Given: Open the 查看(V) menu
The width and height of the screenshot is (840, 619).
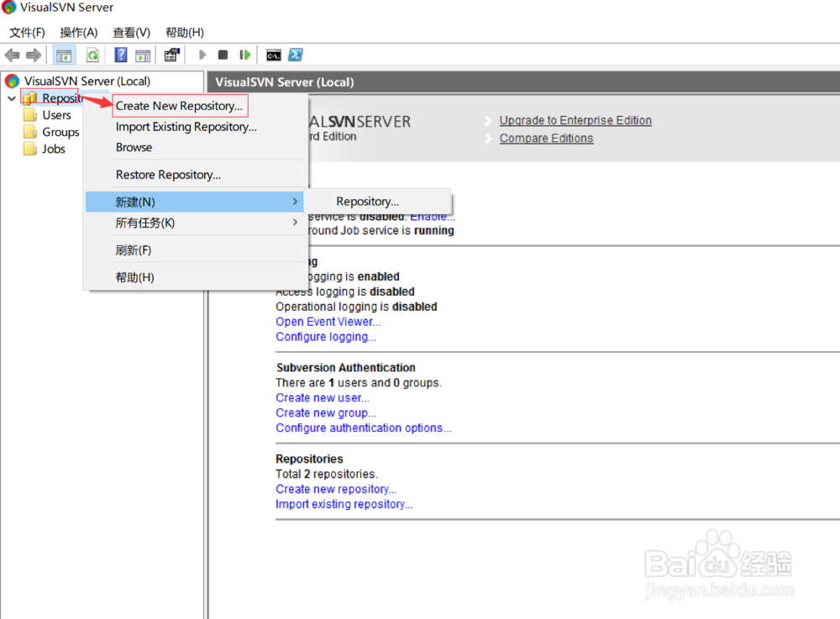Looking at the screenshot, I should pyautogui.click(x=131, y=33).
